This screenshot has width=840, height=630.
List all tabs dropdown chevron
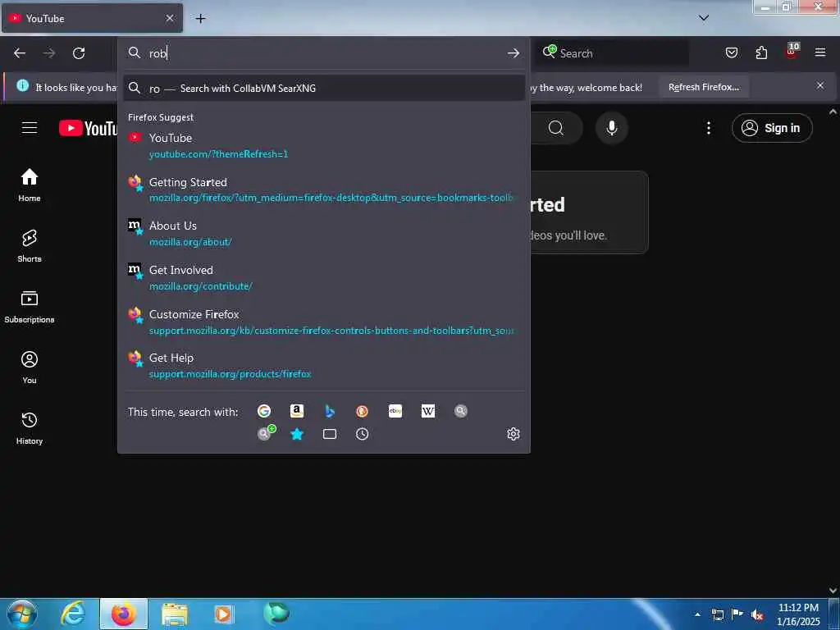pyautogui.click(x=704, y=18)
